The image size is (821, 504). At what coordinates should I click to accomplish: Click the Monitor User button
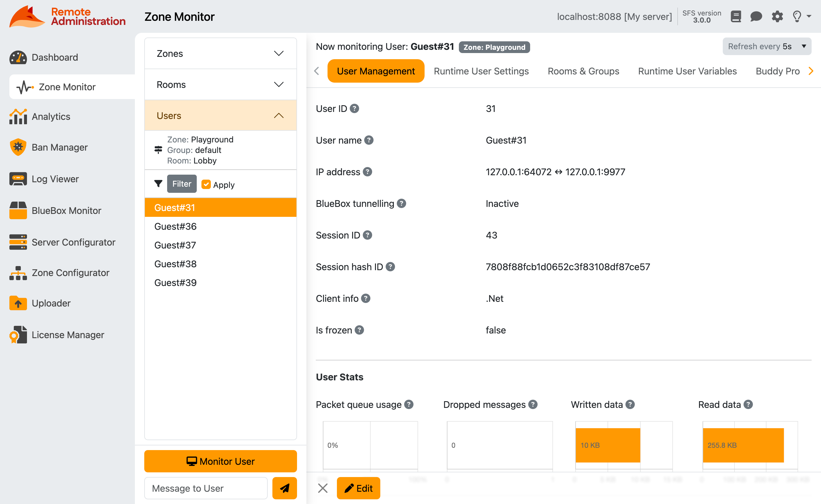pos(220,461)
